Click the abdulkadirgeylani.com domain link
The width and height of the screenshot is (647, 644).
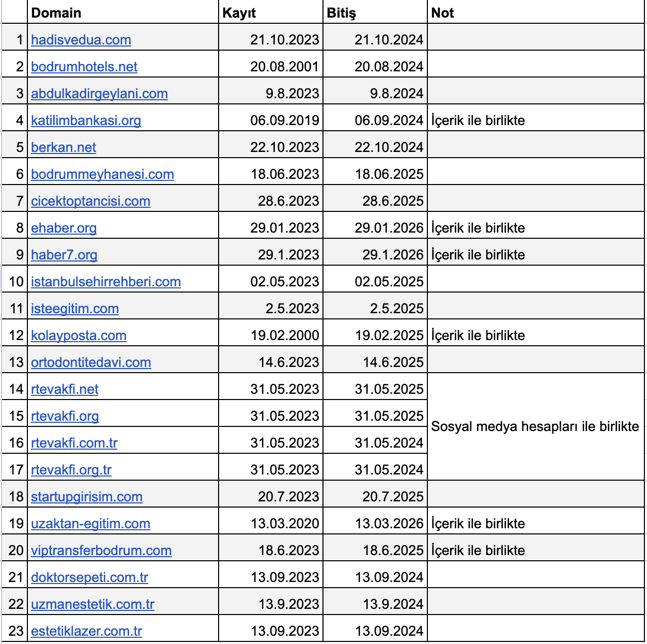[x=99, y=94]
